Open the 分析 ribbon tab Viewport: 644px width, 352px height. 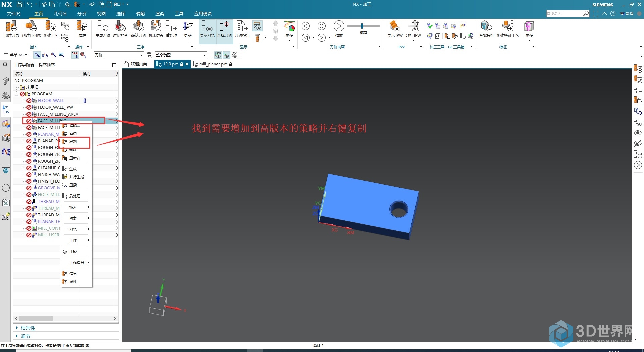[x=82, y=14]
